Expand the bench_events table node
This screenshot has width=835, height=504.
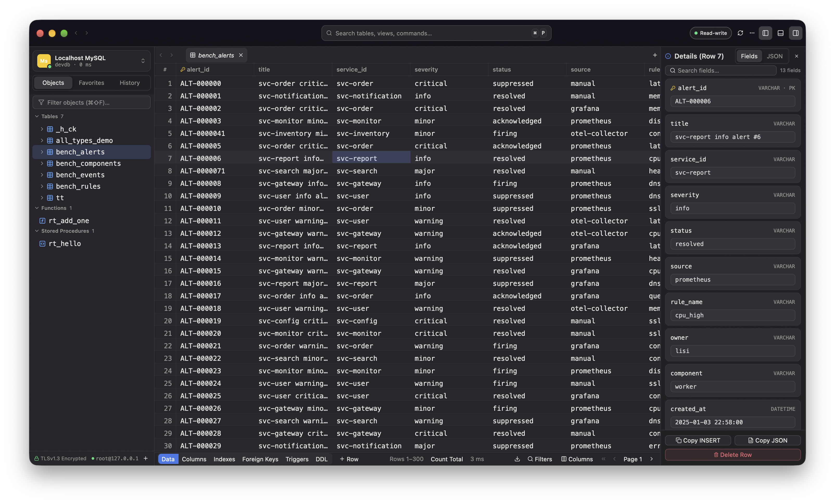[42, 175]
